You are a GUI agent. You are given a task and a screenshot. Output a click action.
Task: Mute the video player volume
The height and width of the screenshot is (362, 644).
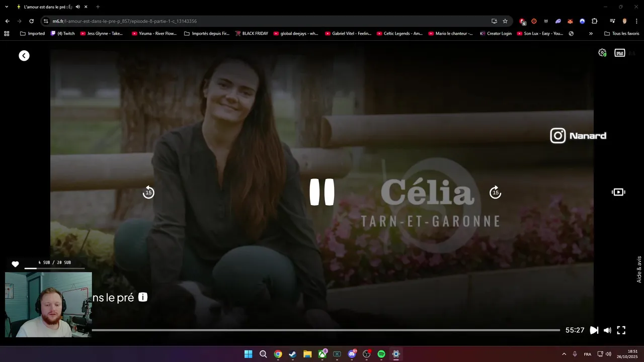607,330
